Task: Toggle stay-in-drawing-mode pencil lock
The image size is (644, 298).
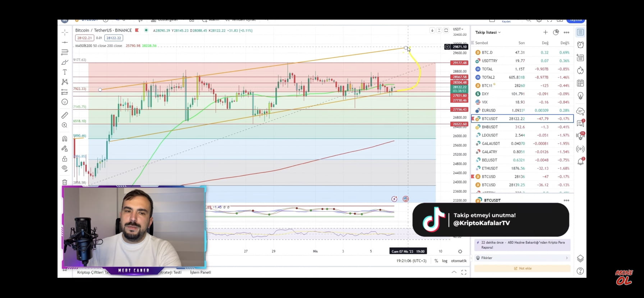Action: [65, 149]
